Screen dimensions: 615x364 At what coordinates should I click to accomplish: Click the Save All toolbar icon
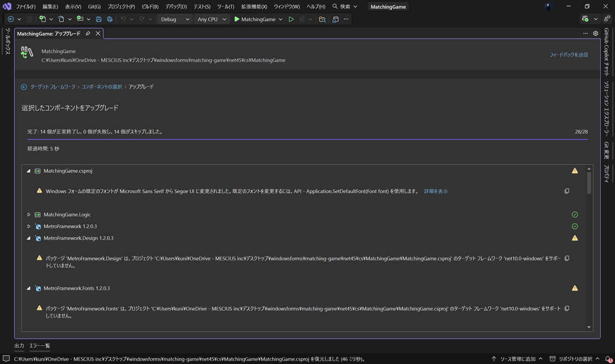[110, 19]
